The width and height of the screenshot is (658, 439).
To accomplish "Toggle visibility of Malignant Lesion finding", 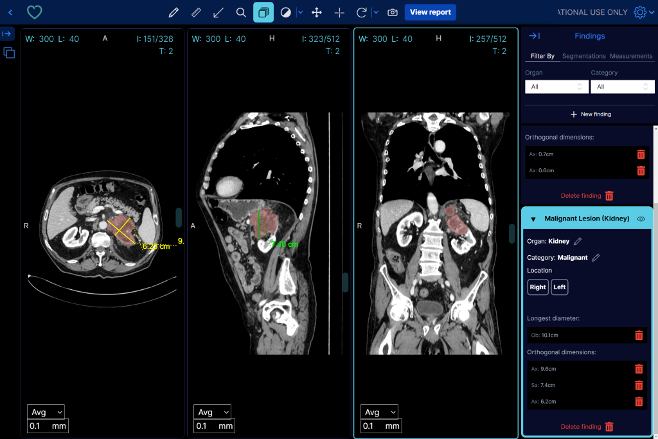I will click(640, 218).
